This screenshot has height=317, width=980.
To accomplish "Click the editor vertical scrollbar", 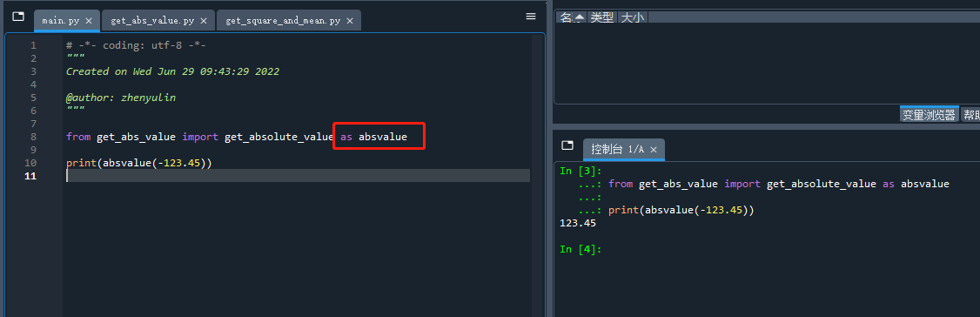I will coord(536,175).
